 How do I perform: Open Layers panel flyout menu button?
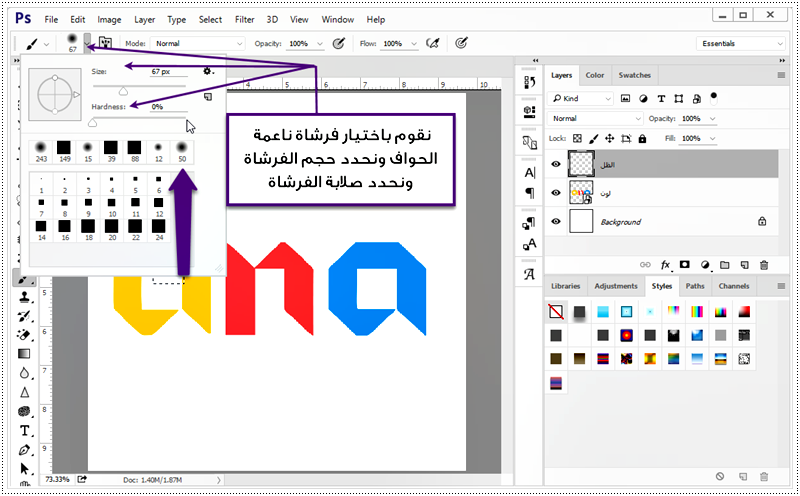[781, 75]
